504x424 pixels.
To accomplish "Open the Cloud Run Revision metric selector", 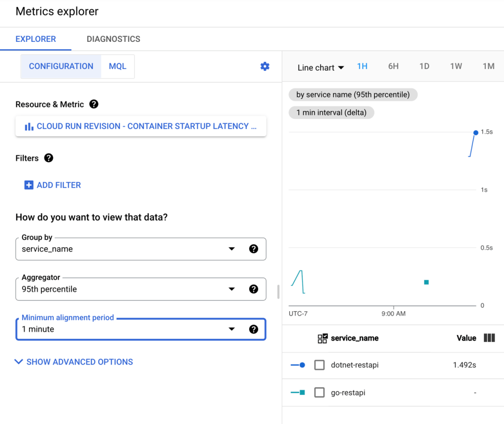I will point(141,127).
